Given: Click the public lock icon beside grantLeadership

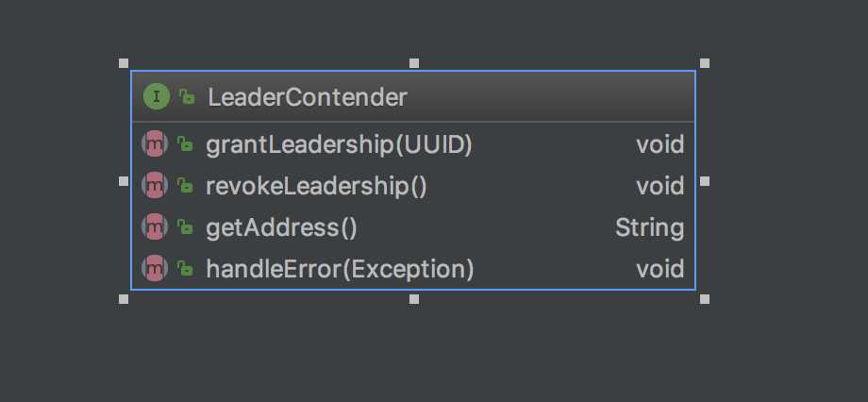Looking at the screenshot, I should [x=185, y=144].
